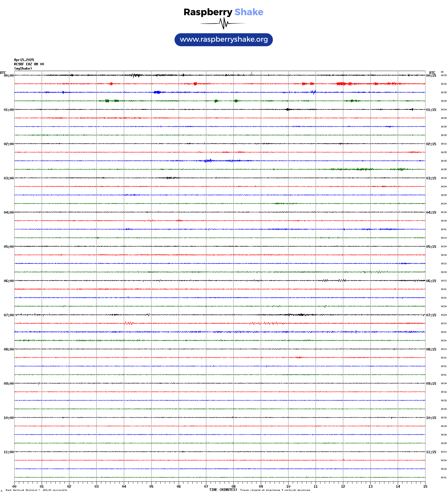
Task: Click the 04:00 left time label
Action: (9, 212)
